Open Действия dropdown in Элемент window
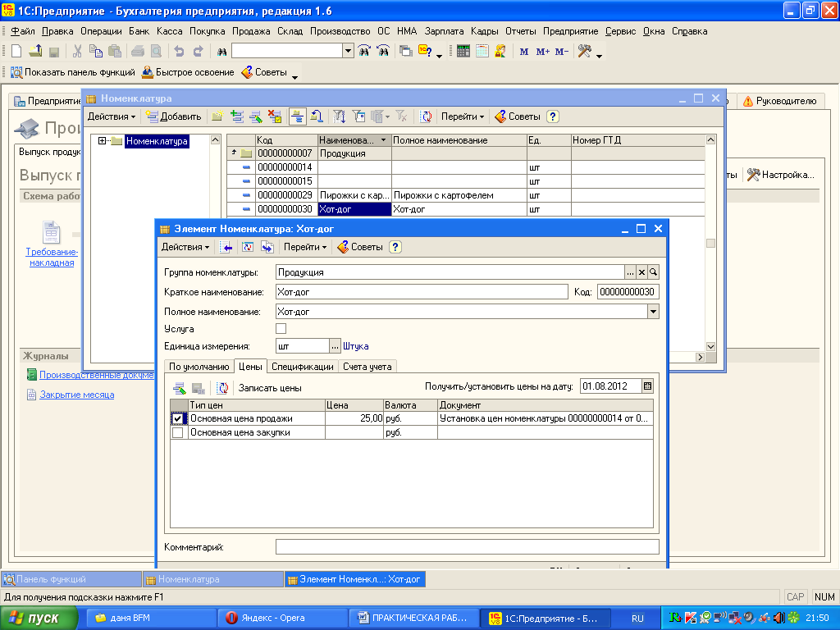This screenshot has width=840, height=630. tap(185, 247)
